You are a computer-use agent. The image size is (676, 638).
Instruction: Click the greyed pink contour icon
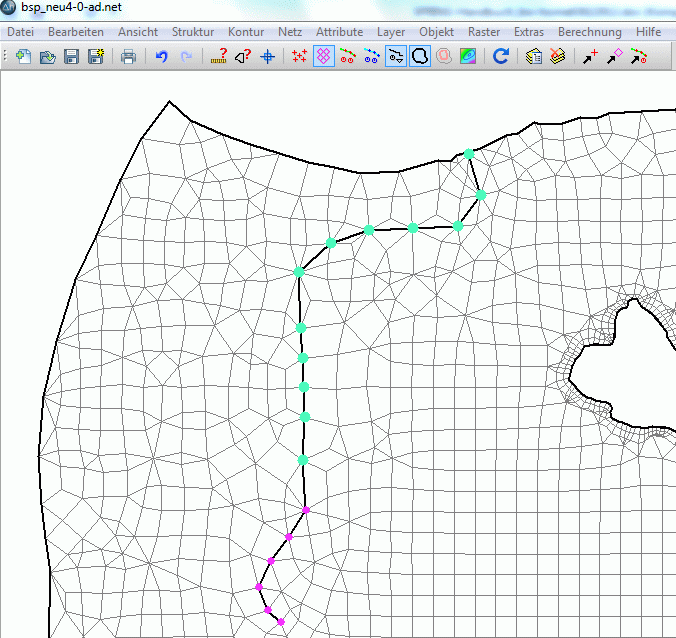pos(444,56)
